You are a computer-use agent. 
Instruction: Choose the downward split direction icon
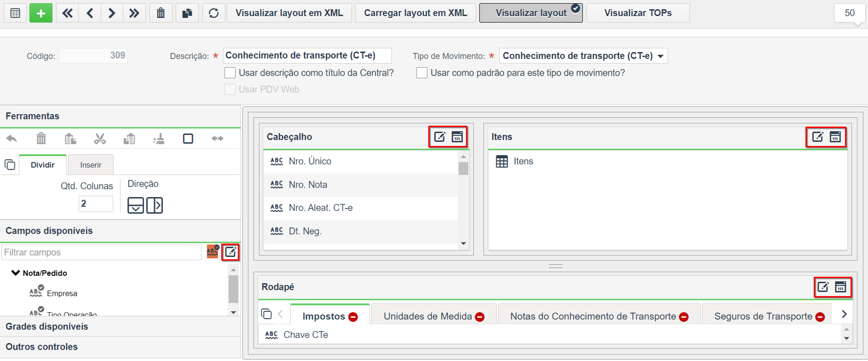[x=135, y=205]
